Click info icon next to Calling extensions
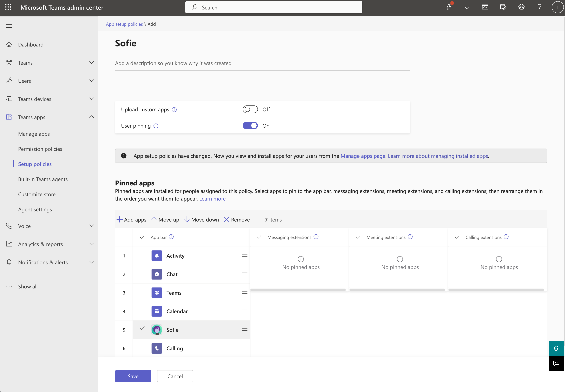The image size is (565, 392). pyautogui.click(x=506, y=237)
